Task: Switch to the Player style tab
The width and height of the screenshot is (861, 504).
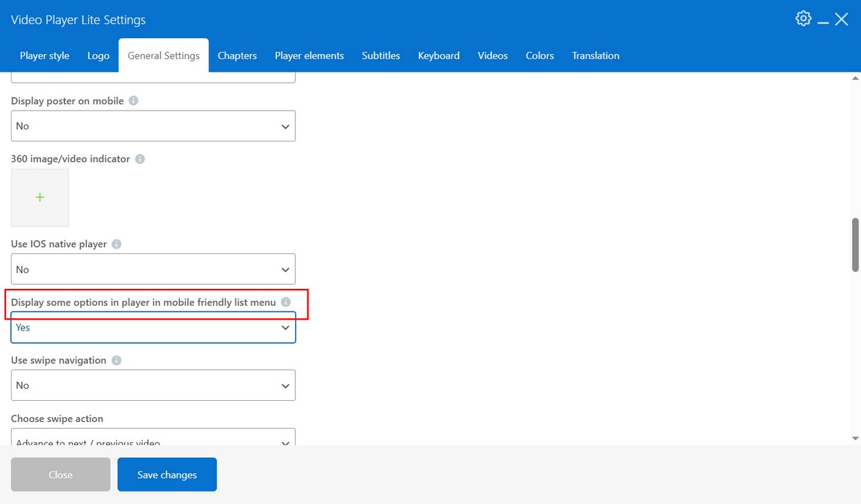Action: [x=44, y=56]
